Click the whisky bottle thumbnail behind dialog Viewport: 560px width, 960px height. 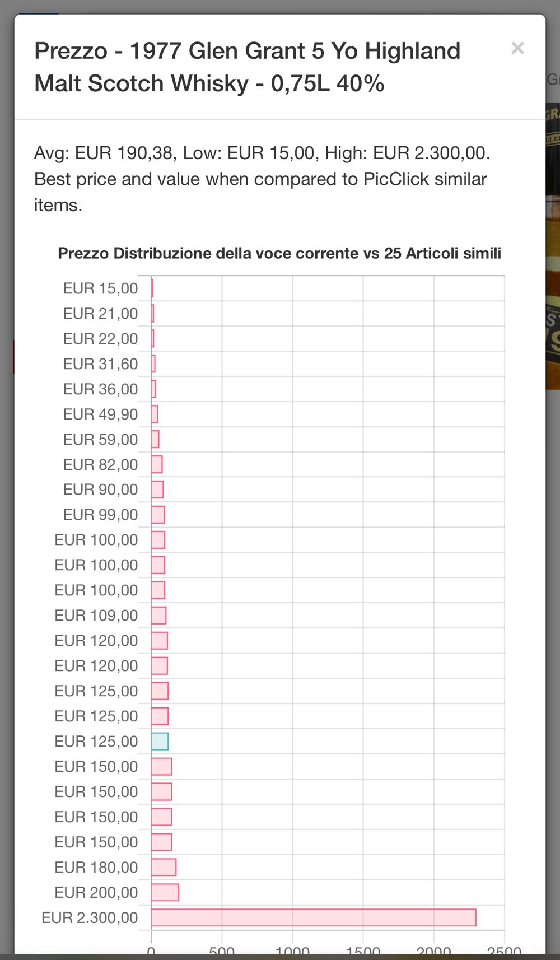point(553,246)
